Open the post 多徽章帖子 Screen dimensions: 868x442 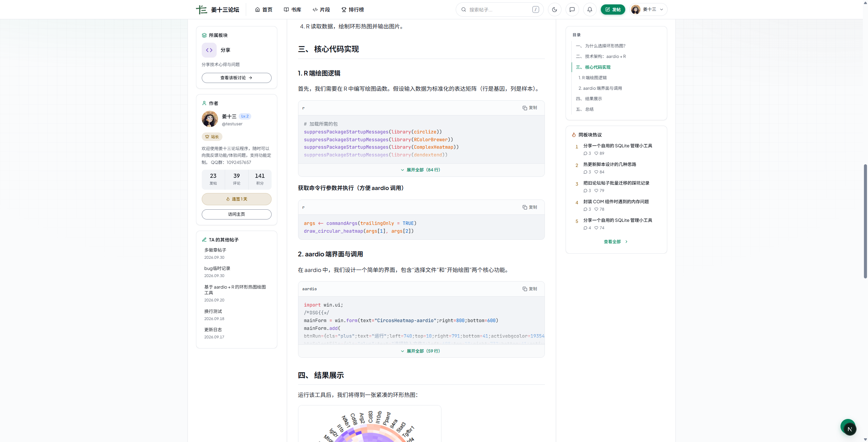click(x=215, y=250)
